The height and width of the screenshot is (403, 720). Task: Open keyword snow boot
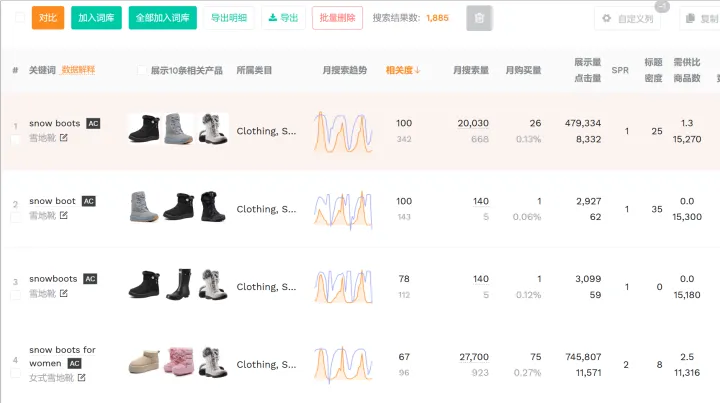coord(52,201)
